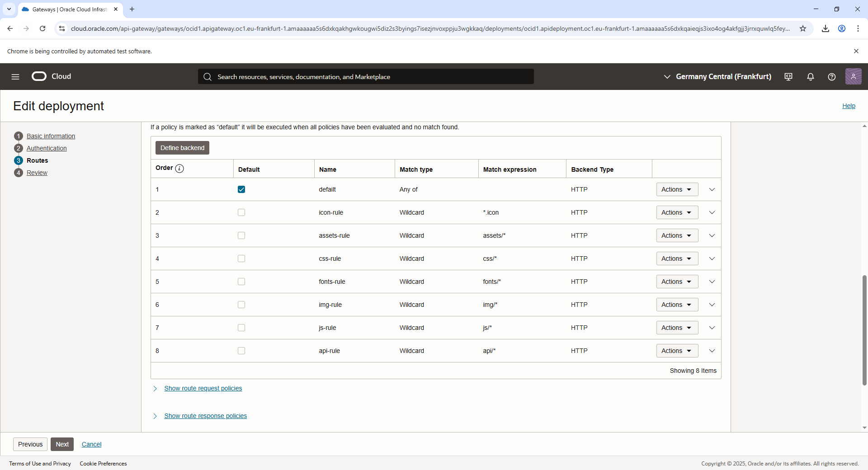Jump to the Review step
The image size is (868, 470).
pyautogui.click(x=37, y=173)
